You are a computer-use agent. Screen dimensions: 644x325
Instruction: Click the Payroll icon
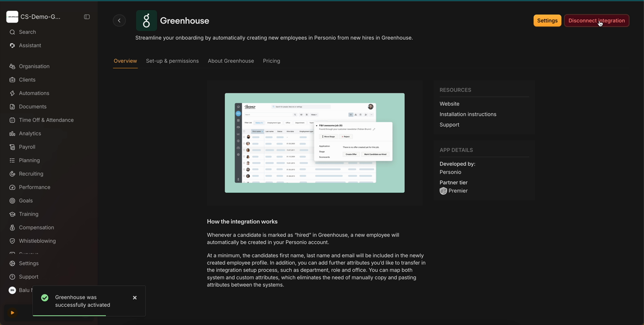coord(12,147)
